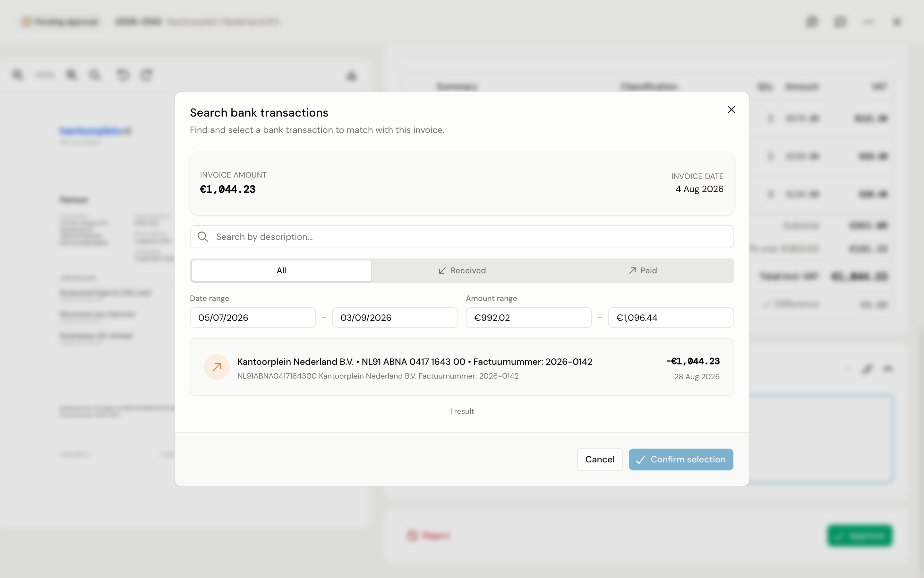Click the search magnifier icon

(x=203, y=237)
